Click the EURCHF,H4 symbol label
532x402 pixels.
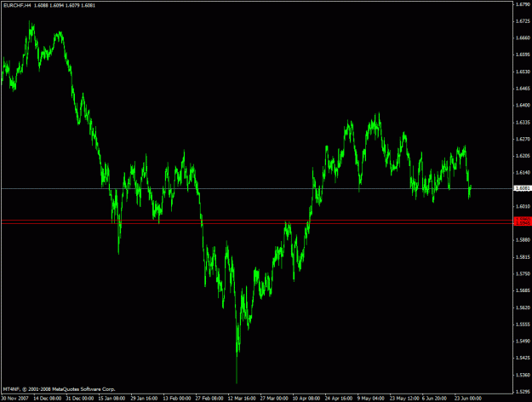tap(17, 5)
